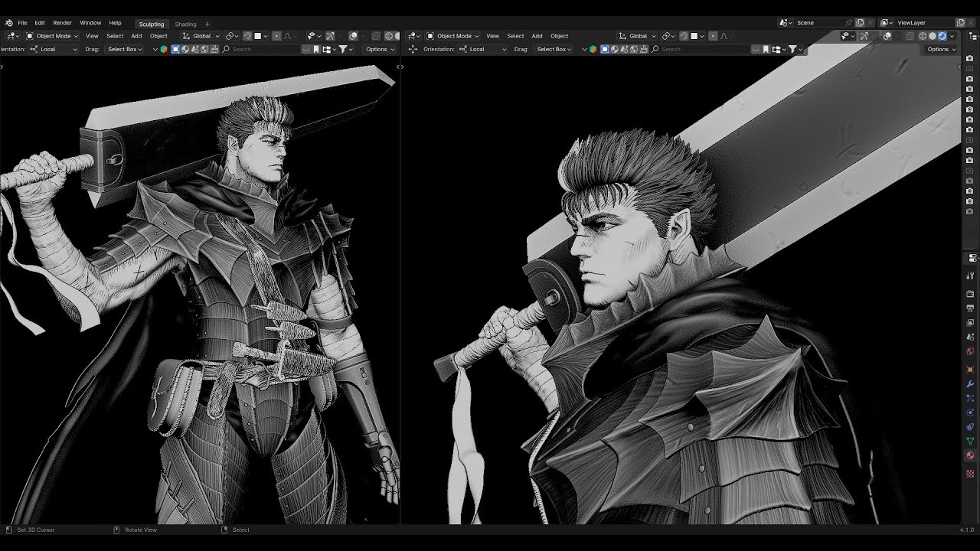Open Material properties tab

(970, 456)
